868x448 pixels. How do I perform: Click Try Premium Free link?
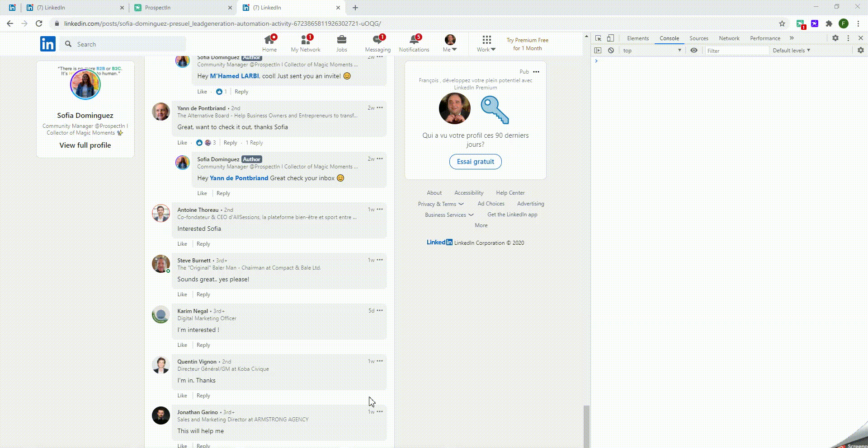tap(527, 44)
